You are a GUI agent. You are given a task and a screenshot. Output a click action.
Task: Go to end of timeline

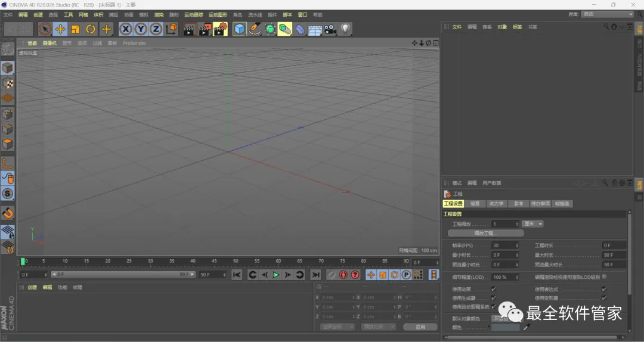(315, 275)
